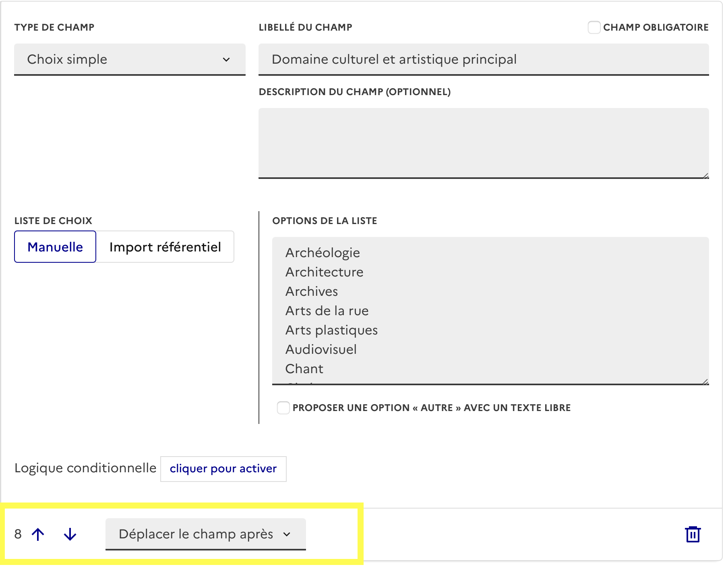Click the description textarea resize handle
This screenshot has width=728, height=569.
(705, 176)
